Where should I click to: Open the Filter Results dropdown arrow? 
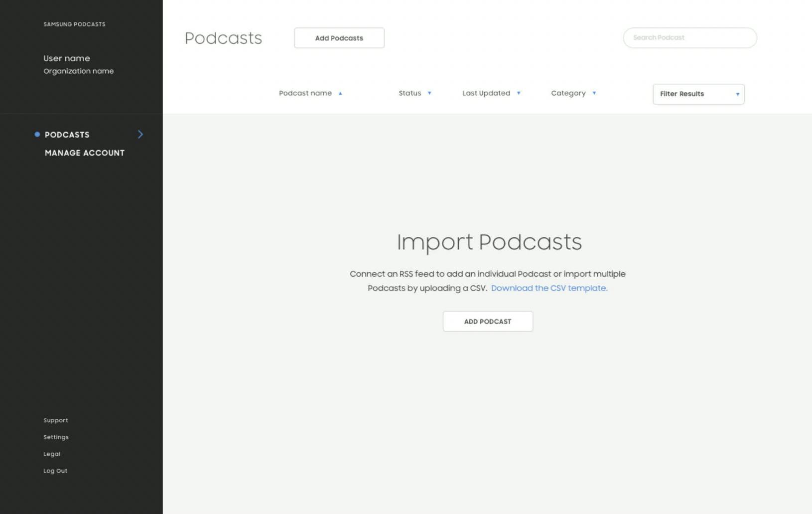pyautogui.click(x=738, y=94)
